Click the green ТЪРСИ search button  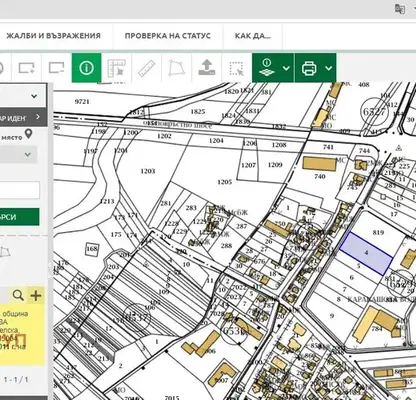[19, 217]
